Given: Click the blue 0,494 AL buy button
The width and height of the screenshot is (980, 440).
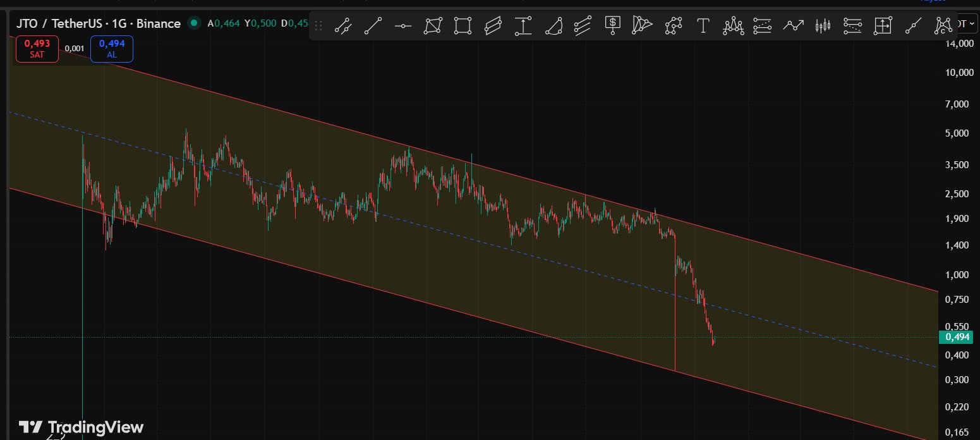Looking at the screenshot, I should pyautogui.click(x=112, y=49).
